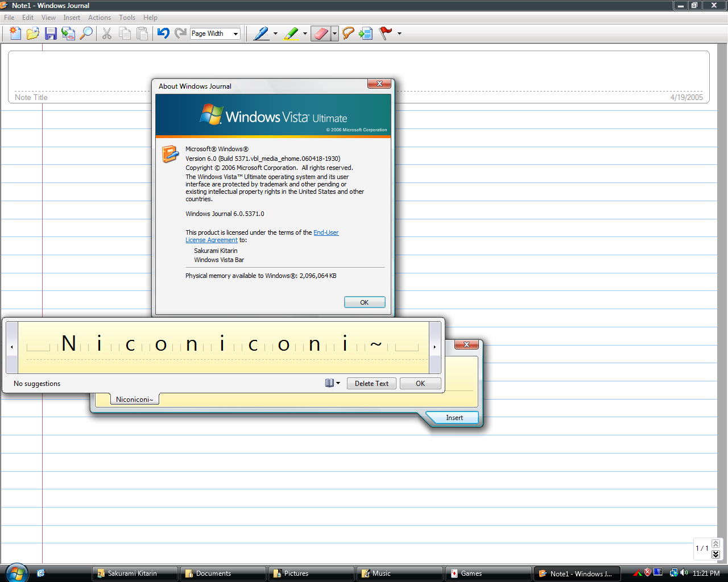Image resolution: width=728 pixels, height=582 pixels.
Task: Expand the Pen tool options arrow
Action: pos(275,34)
